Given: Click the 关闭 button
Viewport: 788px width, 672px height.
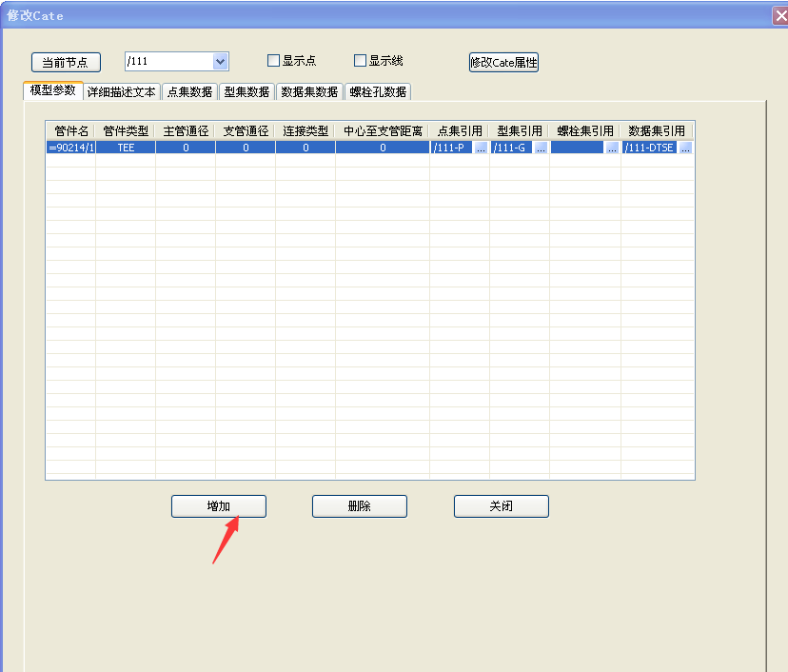Looking at the screenshot, I should point(502,506).
